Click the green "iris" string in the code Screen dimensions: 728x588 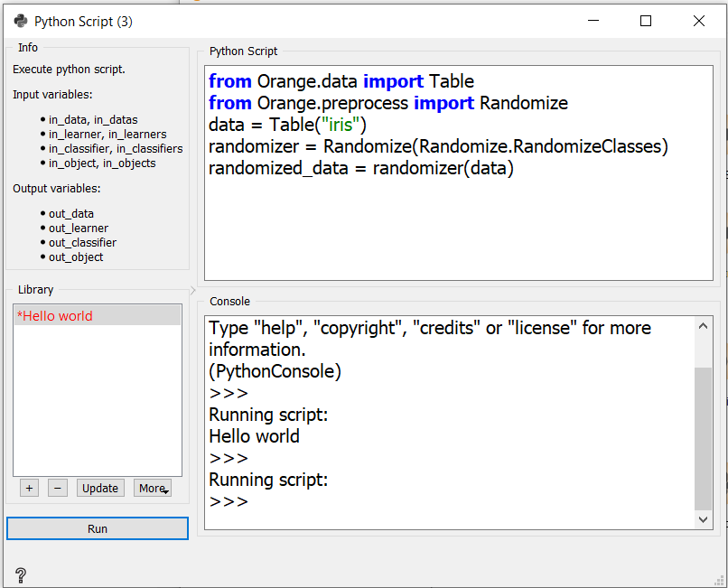tap(339, 125)
